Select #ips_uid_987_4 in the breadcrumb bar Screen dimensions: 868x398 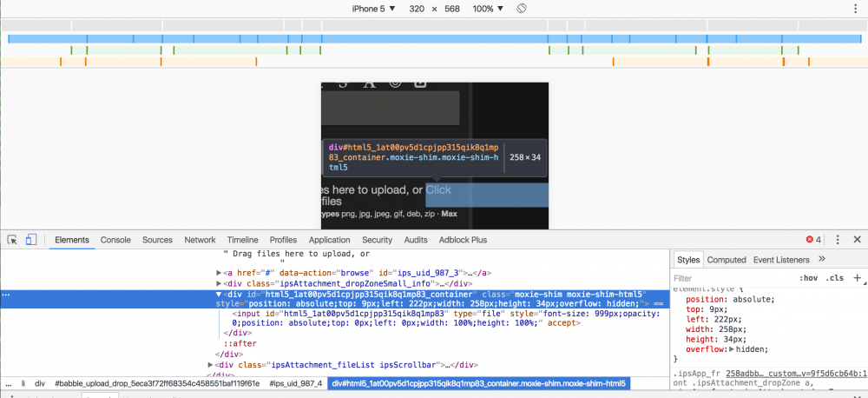click(x=295, y=383)
